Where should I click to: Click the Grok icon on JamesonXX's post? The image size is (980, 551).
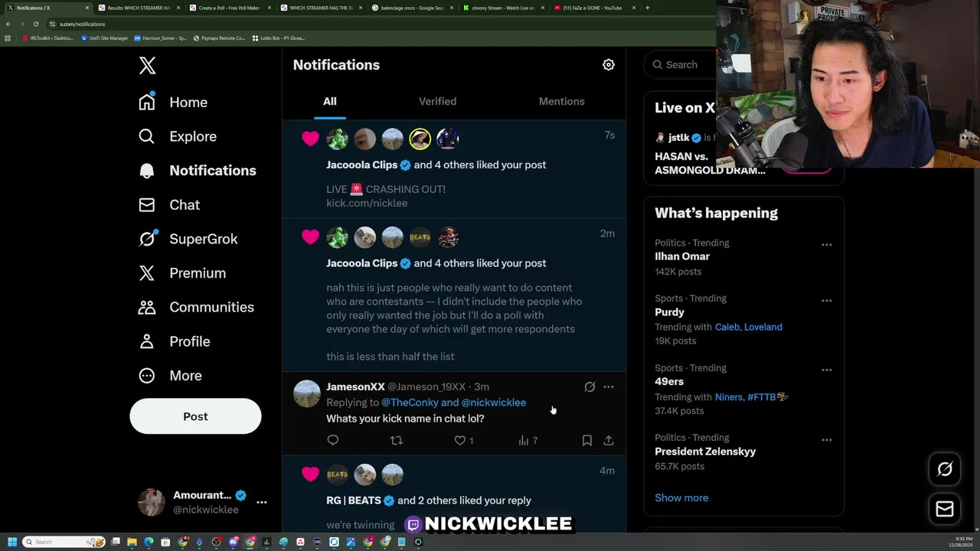pyautogui.click(x=590, y=387)
